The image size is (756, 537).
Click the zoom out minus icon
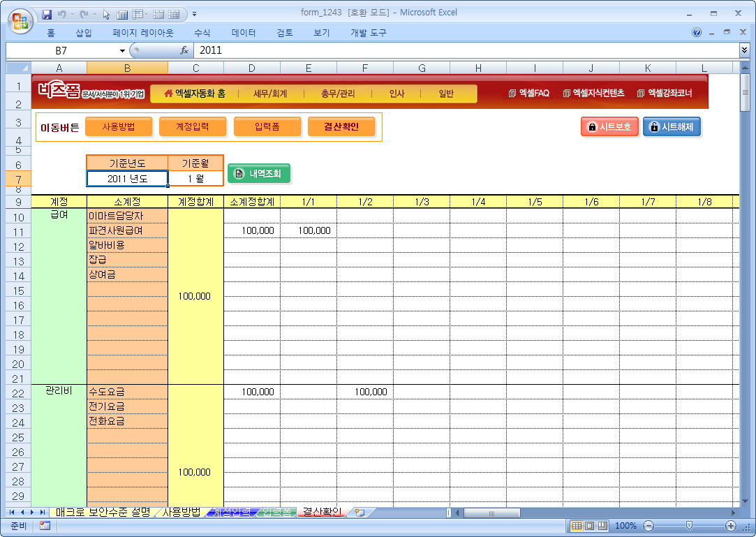(x=648, y=526)
